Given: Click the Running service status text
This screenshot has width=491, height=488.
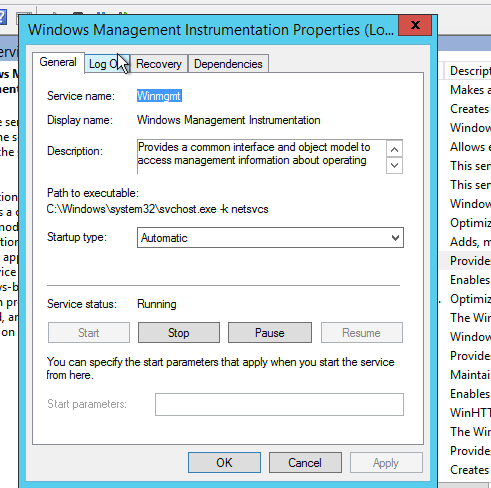Looking at the screenshot, I should coord(157,304).
